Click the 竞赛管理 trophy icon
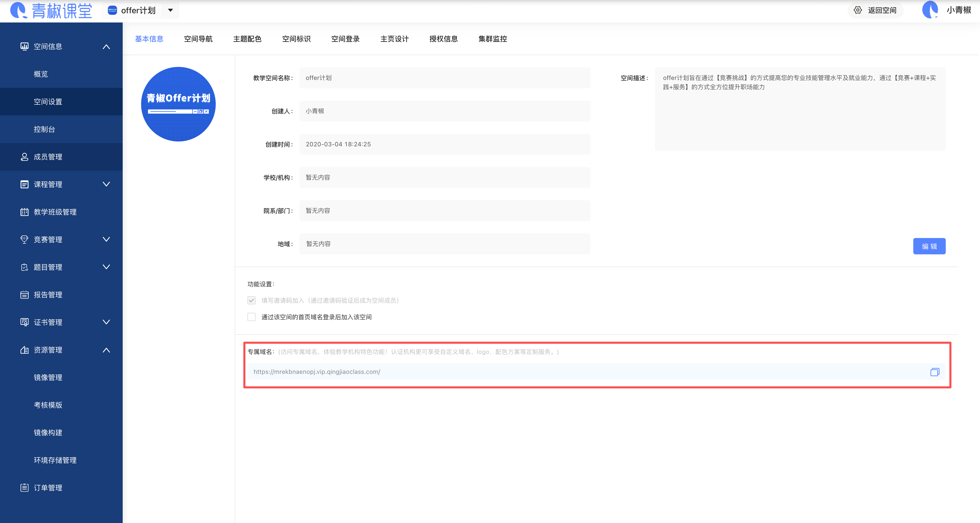 (24, 240)
